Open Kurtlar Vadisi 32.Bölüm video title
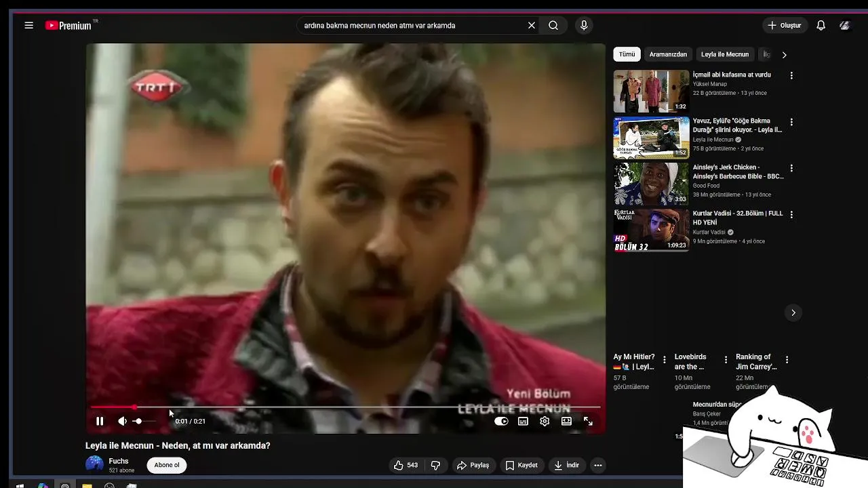868x488 pixels. [x=738, y=218]
